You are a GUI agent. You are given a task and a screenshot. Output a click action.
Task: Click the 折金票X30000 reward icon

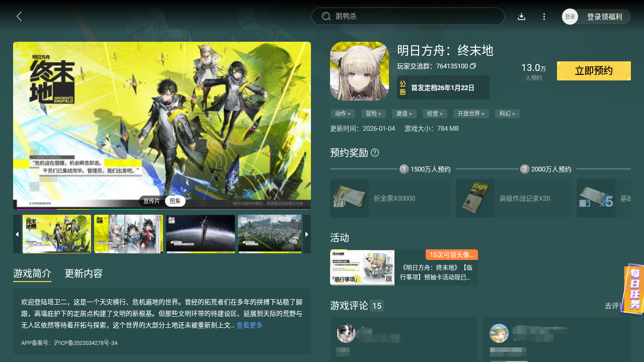(x=349, y=198)
